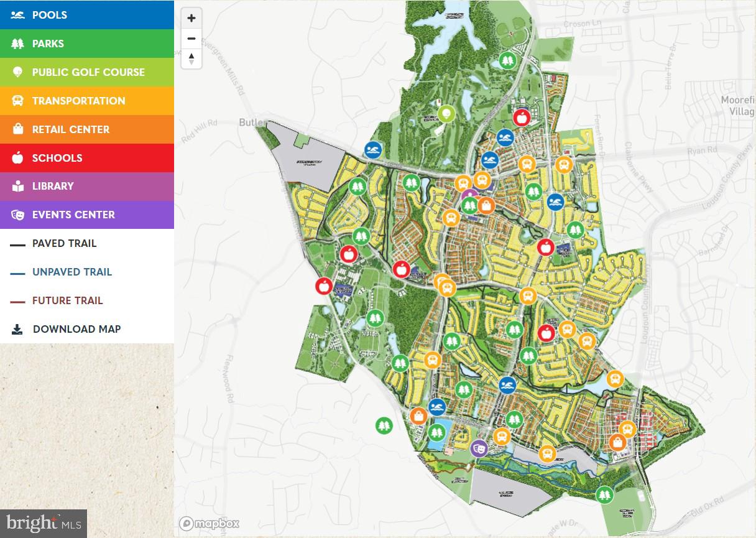Reset map bearing with compass button

point(191,58)
